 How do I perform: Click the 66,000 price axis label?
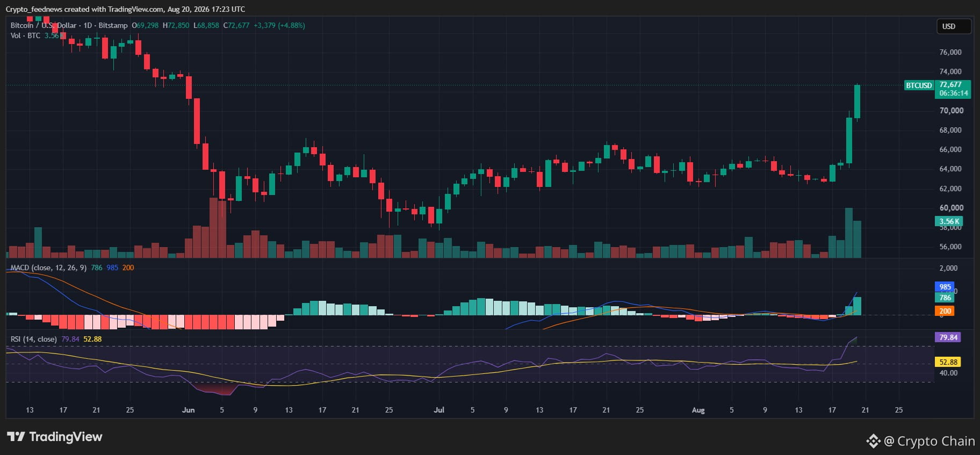tap(950, 149)
